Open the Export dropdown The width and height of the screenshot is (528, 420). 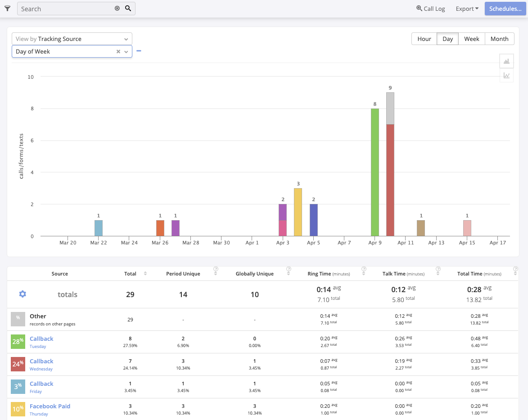click(467, 8)
